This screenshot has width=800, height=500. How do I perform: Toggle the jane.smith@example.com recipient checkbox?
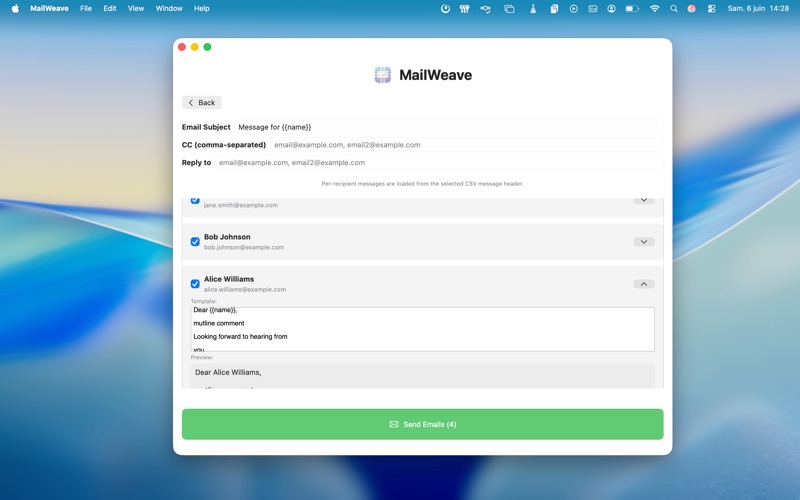coord(195,200)
